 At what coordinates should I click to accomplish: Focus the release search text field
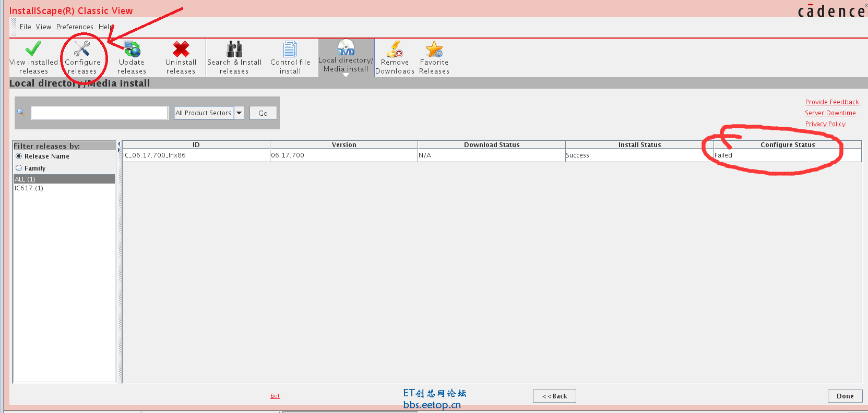tap(100, 113)
